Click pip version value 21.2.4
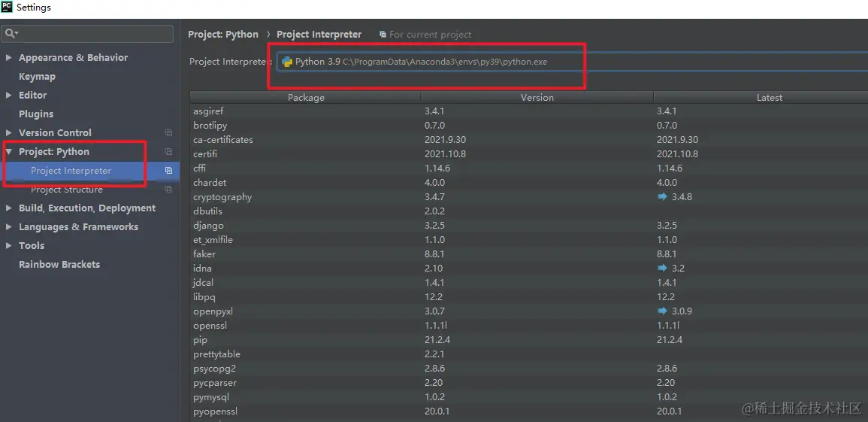This screenshot has width=868, height=422. [x=437, y=340]
